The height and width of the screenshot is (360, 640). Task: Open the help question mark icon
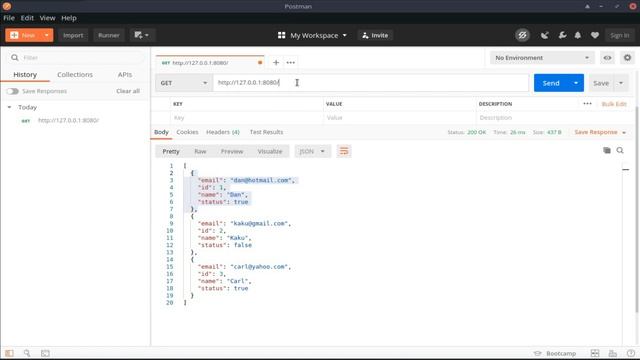(631, 353)
